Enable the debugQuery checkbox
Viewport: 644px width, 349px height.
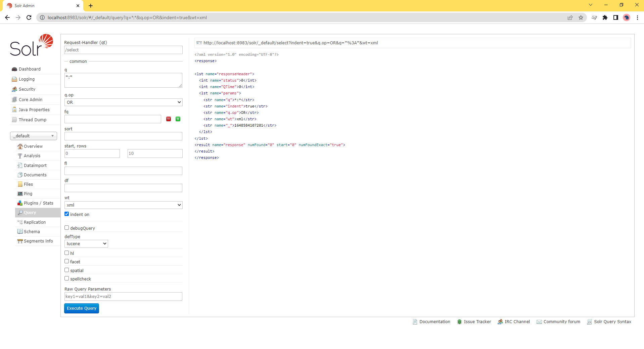[67, 228]
